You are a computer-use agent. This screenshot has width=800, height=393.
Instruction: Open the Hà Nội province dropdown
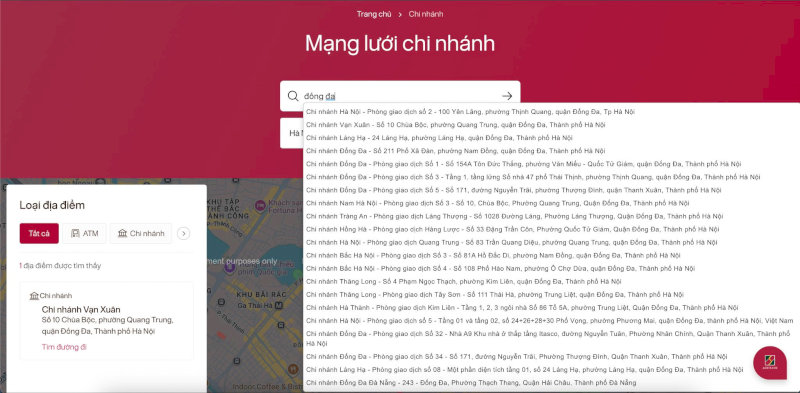(x=292, y=133)
